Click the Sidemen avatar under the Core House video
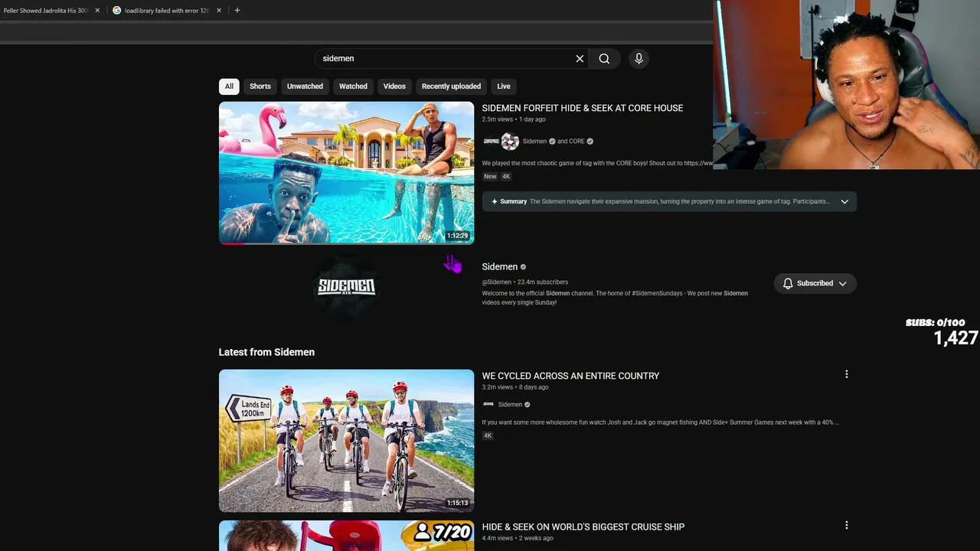980x551 pixels. (x=491, y=142)
